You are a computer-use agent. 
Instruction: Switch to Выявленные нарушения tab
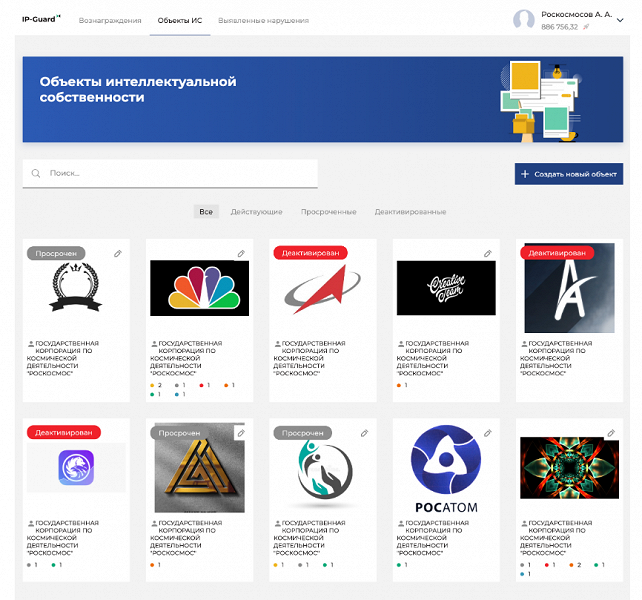click(263, 20)
